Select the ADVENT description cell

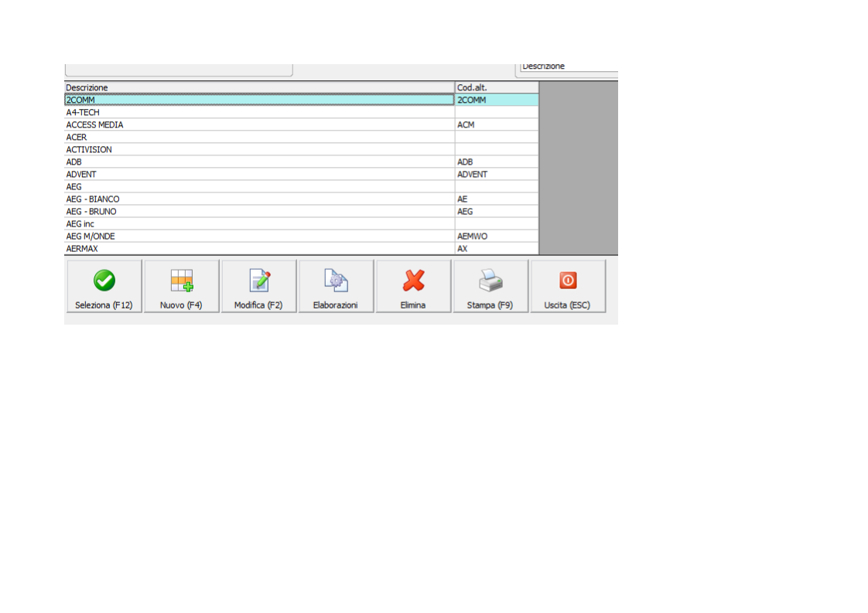[x=259, y=174]
